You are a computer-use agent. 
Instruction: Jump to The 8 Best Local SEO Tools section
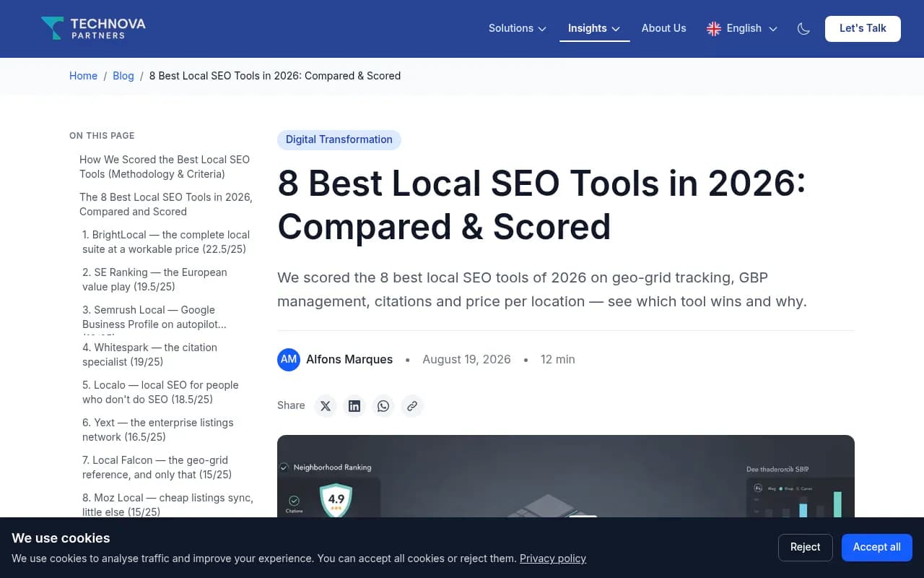coord(166,204)
